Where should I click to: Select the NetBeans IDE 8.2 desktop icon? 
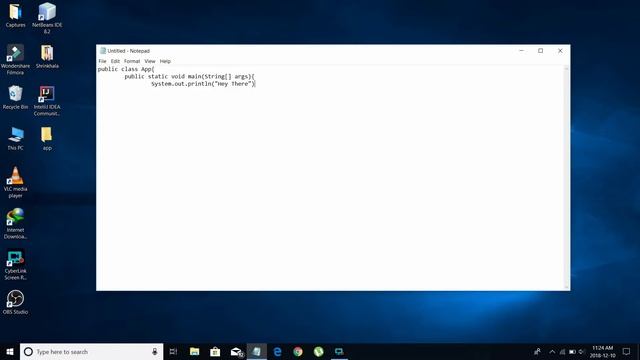47,18
